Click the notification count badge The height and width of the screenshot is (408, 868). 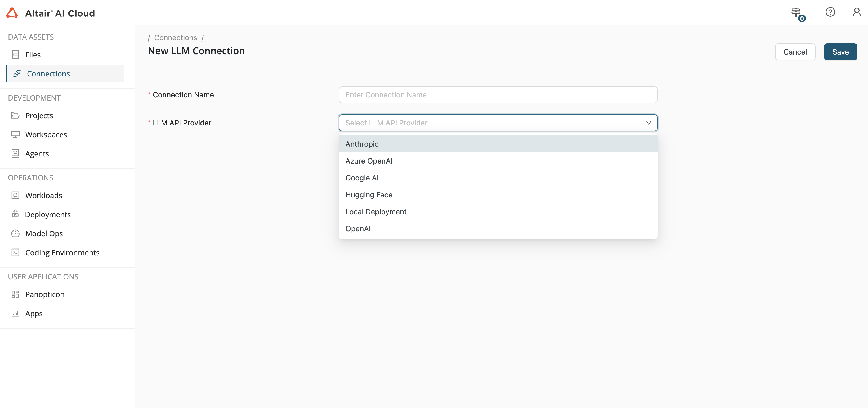(x=802, y=19)
